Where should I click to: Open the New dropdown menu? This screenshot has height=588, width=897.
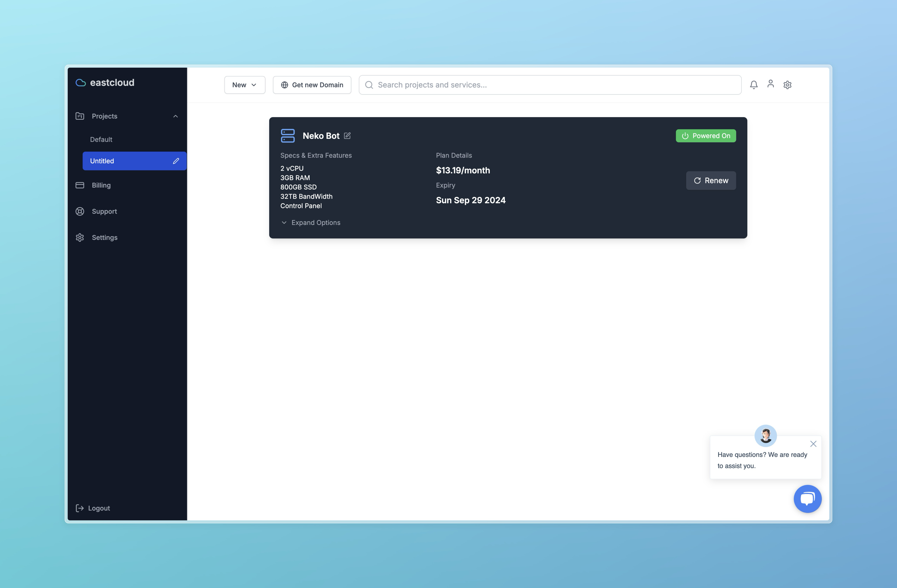244,85
